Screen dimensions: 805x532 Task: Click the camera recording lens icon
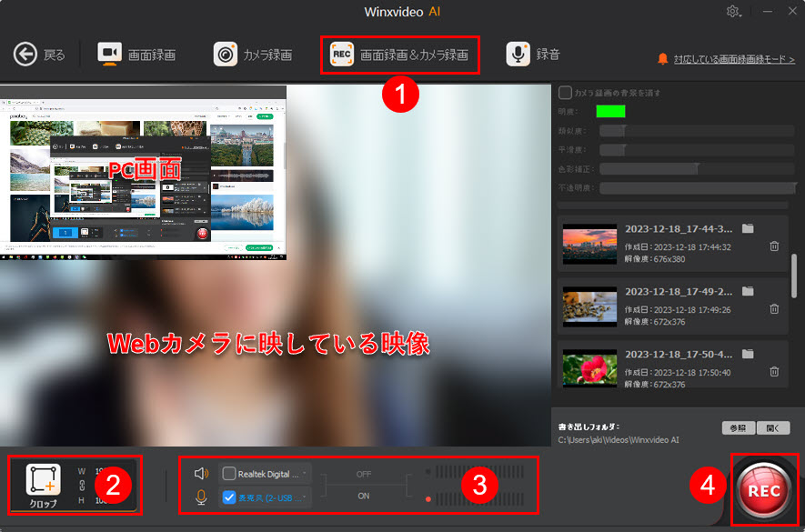pyautogui.click(x=226, y=54)
